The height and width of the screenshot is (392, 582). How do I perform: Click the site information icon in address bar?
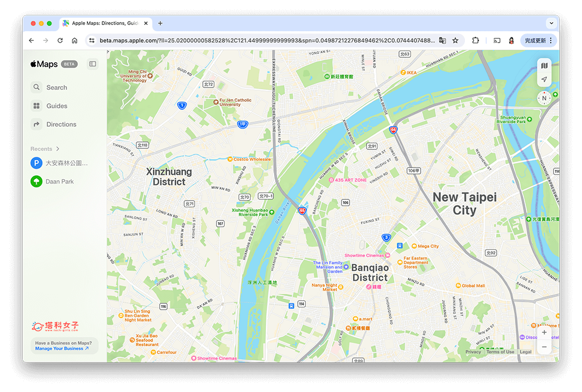92,40
